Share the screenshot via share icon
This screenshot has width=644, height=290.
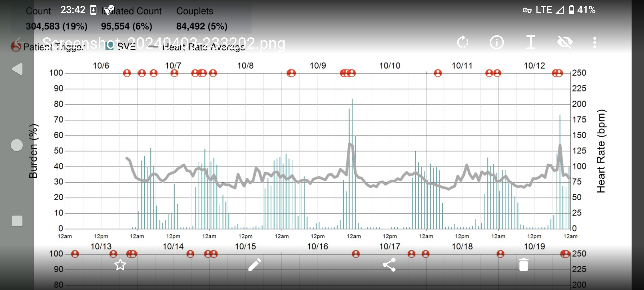pyautogui.click(x=389, y=265)
